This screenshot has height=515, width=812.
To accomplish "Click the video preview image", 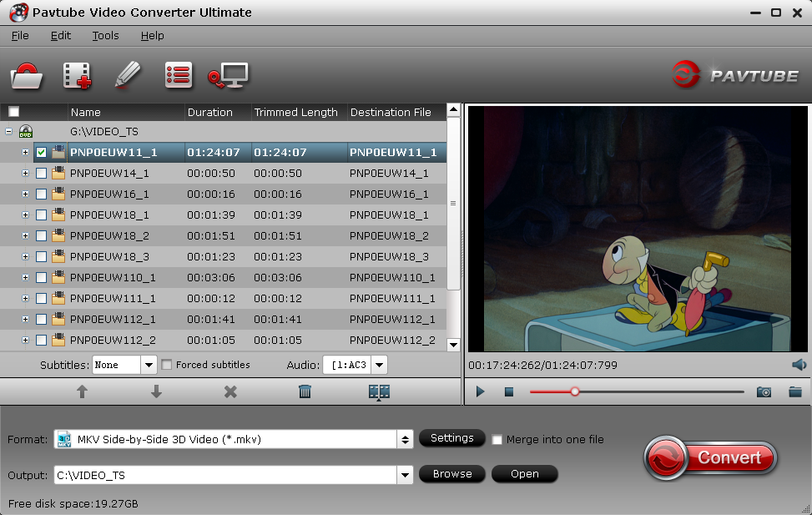I will 637,229.
